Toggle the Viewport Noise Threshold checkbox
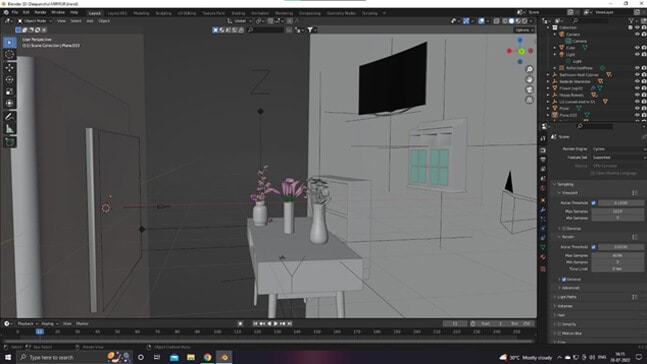The image size is (647, 364). pyautogui.click(x=593, y=203)
